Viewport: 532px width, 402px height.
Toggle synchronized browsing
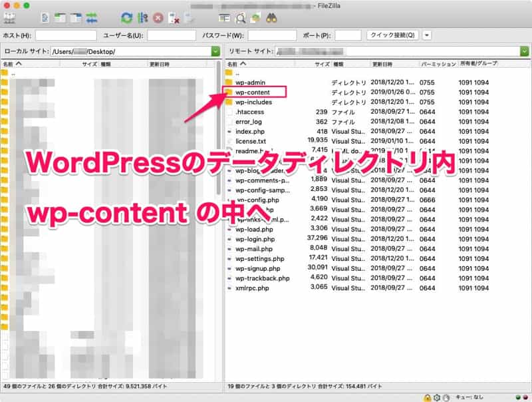pyautogui.click(x=255, y=18)
